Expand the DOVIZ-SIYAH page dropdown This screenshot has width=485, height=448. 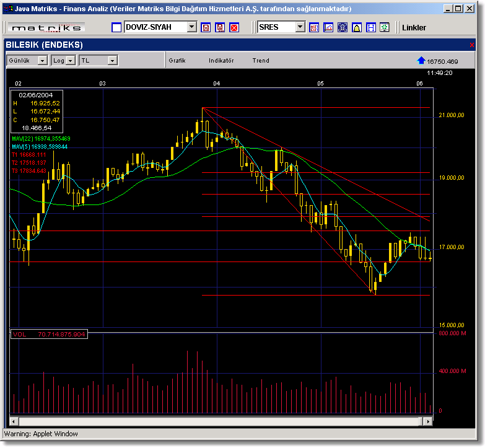click(192, 27)
